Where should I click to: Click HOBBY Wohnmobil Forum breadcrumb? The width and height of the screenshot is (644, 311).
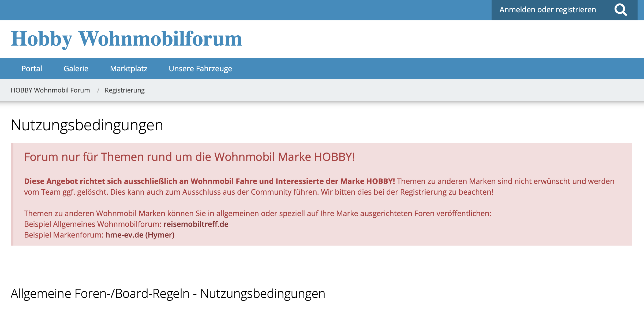coord(50,90)
